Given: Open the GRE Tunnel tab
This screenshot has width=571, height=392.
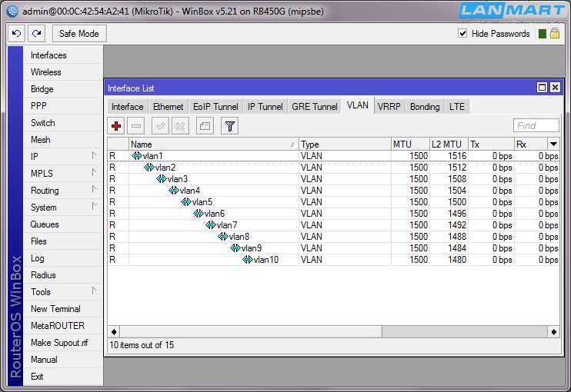Looking at the screenshot, I should [315, 107].
